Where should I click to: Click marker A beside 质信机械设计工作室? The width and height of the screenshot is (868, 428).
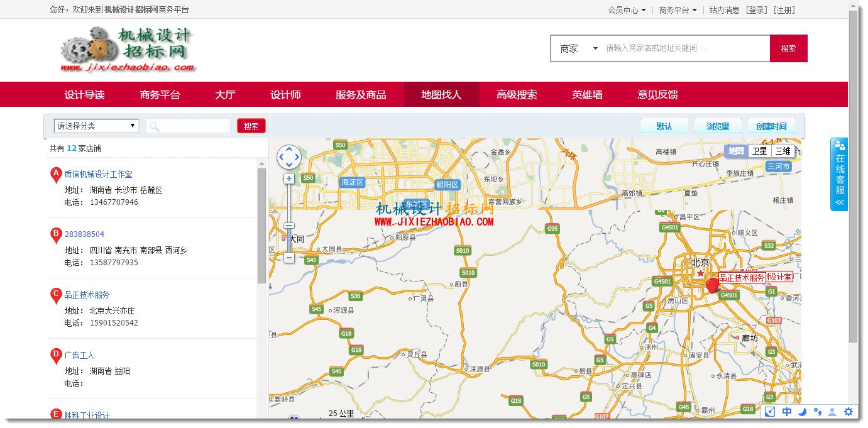point(56,175)
